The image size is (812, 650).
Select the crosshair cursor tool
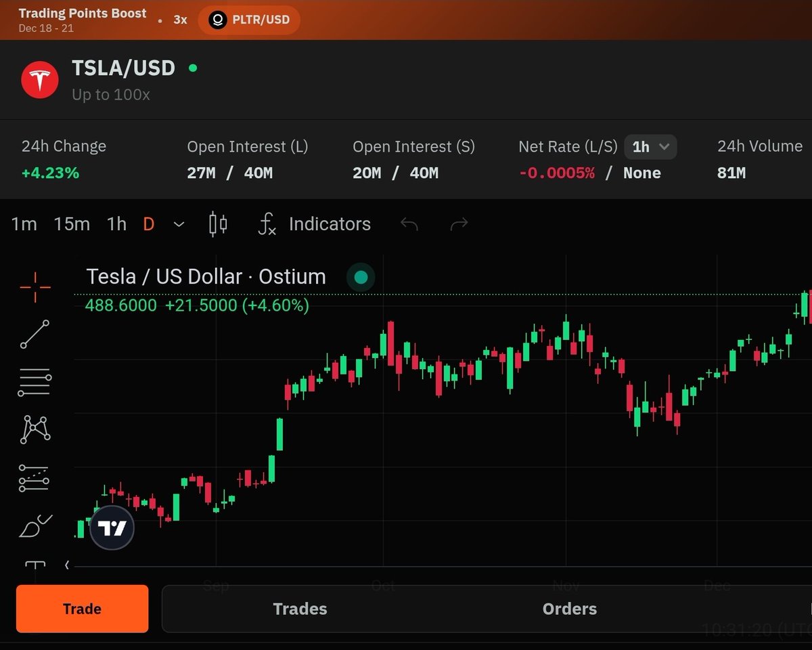(x=35, y=287)
